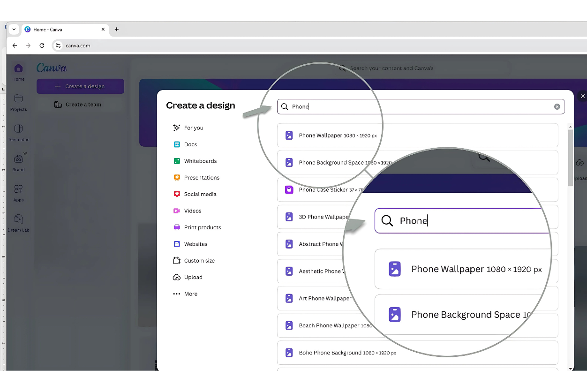Viewport: 587px width, 392px height.
Task: Select the For you category
Action: click(188, 128)
